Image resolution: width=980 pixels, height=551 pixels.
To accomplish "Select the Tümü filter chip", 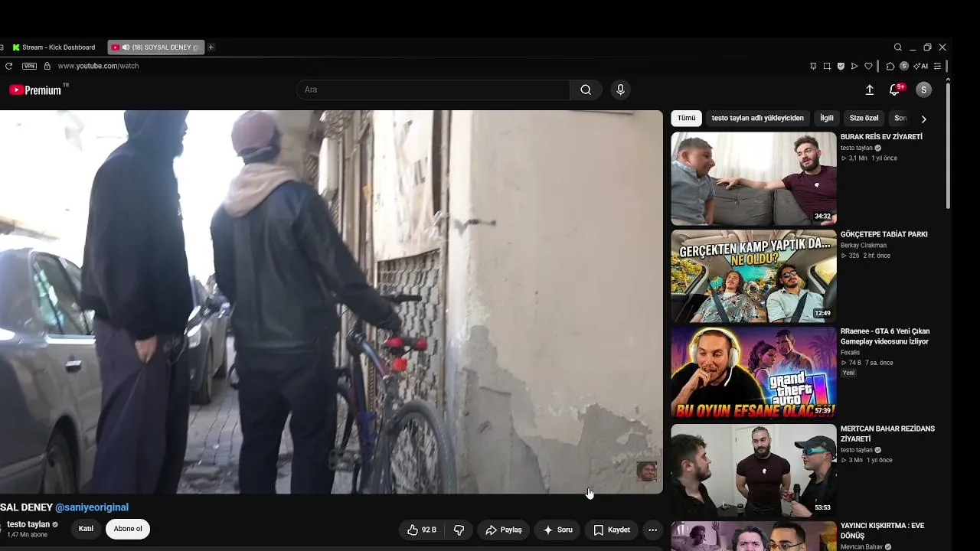I will click(687, 118).
